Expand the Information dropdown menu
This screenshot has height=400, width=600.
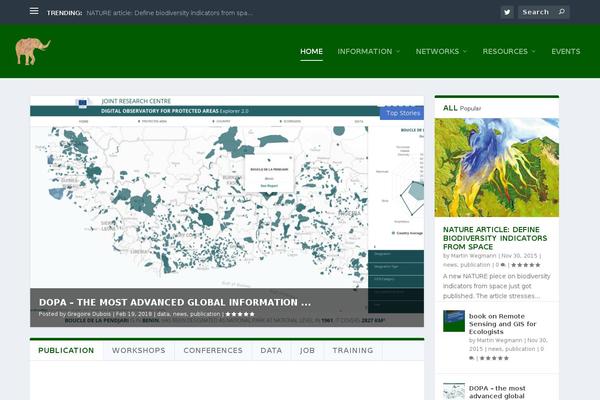(x=368, y=51)
